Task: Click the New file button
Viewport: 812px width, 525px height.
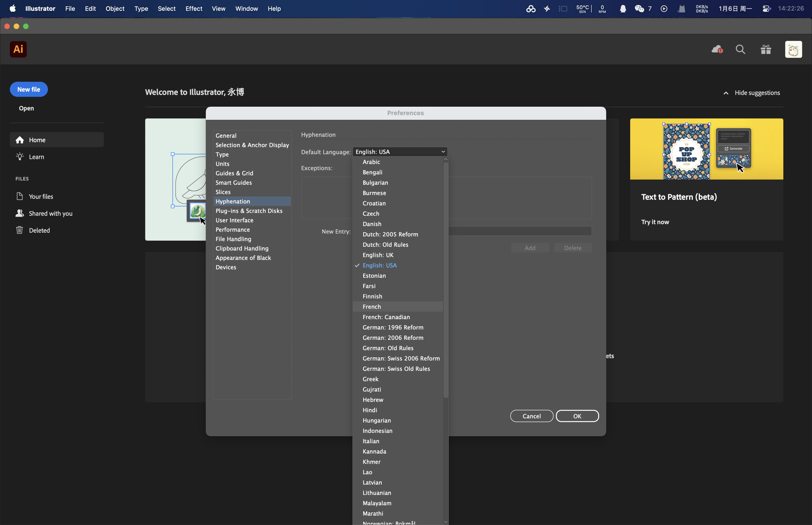Action: (x=29, y=89)
